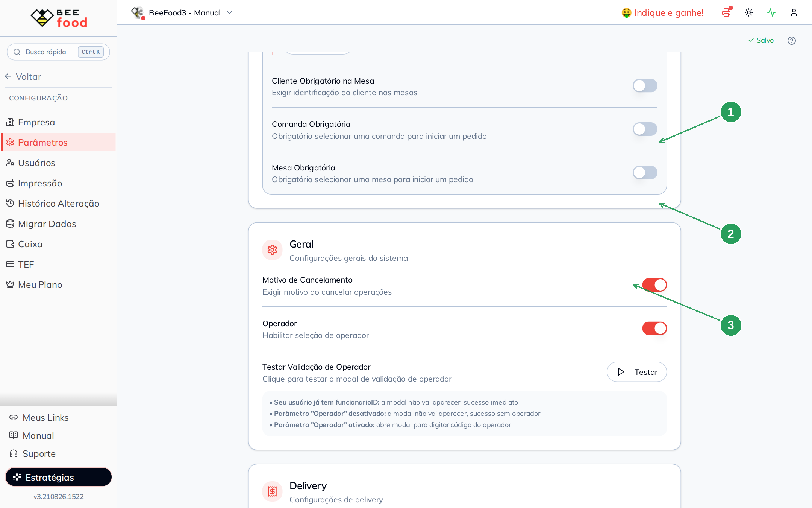Click the Estratégias button

click(x=58, y=477)
